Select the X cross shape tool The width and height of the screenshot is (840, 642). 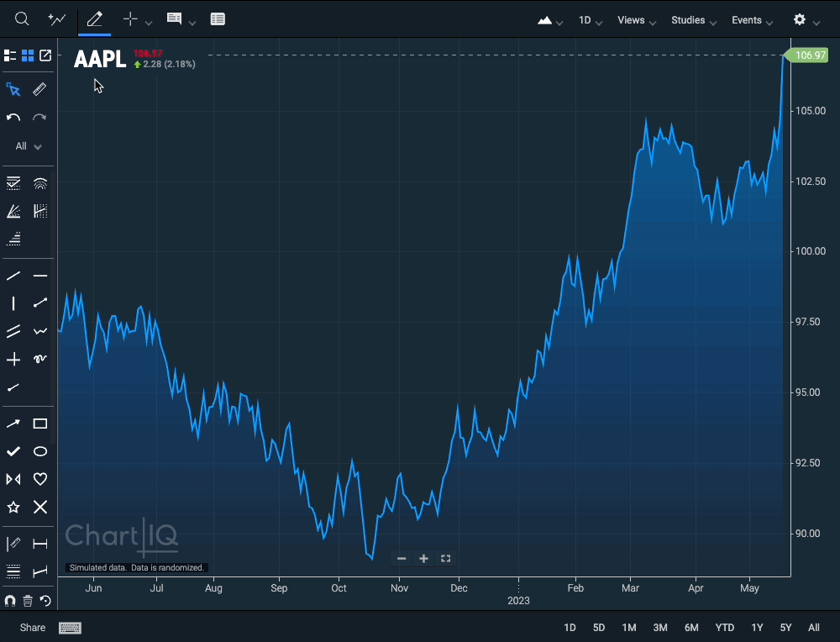click(x=40, y=507)
